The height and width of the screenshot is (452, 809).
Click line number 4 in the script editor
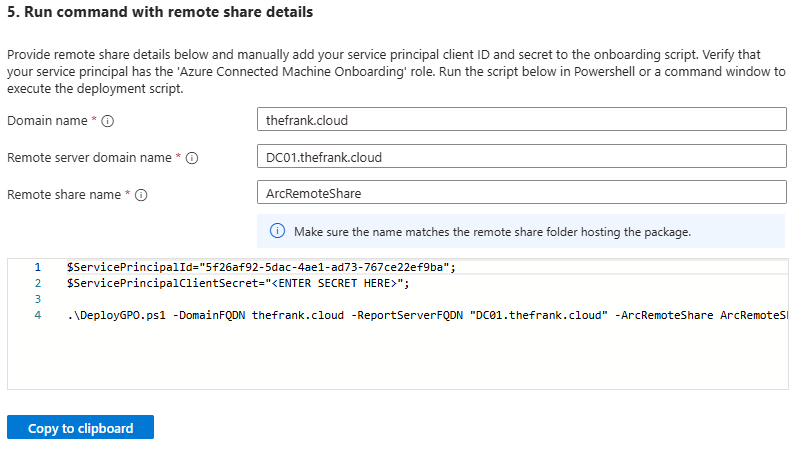pyautogui.click(x=37, y=315)
